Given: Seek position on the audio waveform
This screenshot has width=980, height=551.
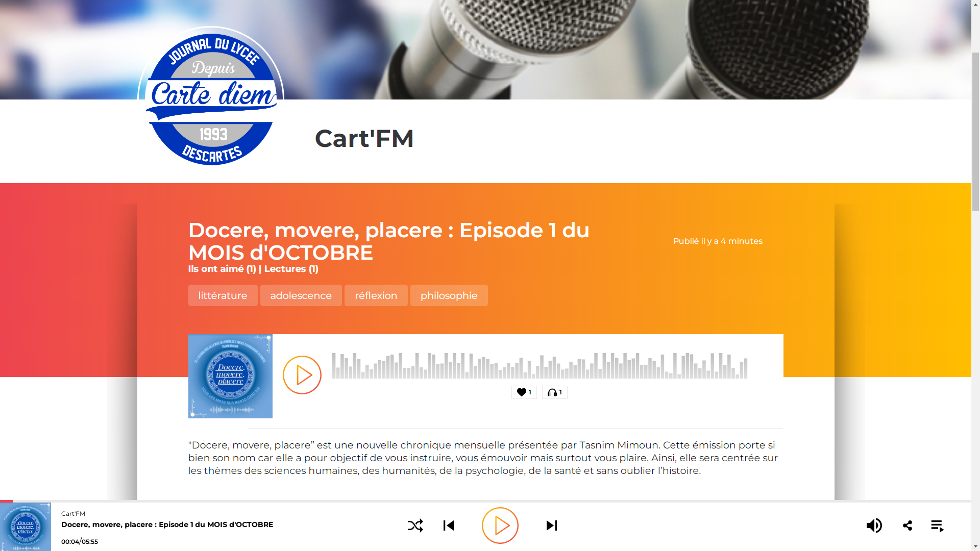Looking at the screenshot, I should 538,365.
